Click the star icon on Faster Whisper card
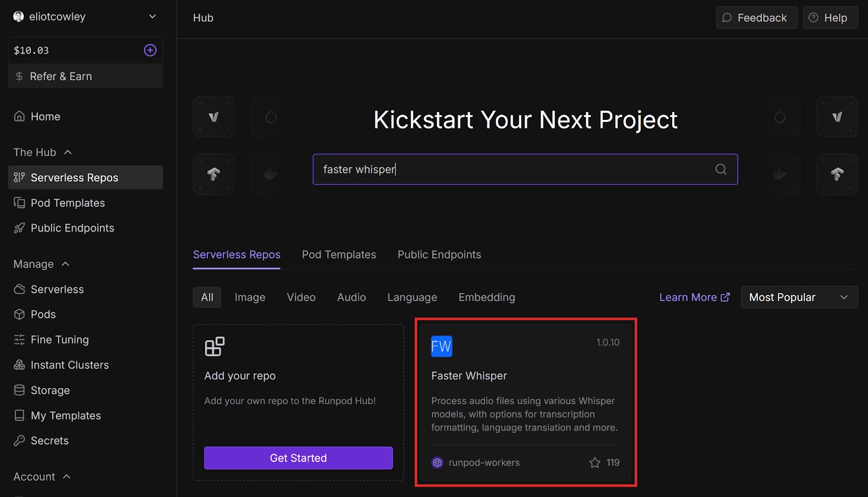This screenshot has height=497, width=868. click(x=595, y=463)
